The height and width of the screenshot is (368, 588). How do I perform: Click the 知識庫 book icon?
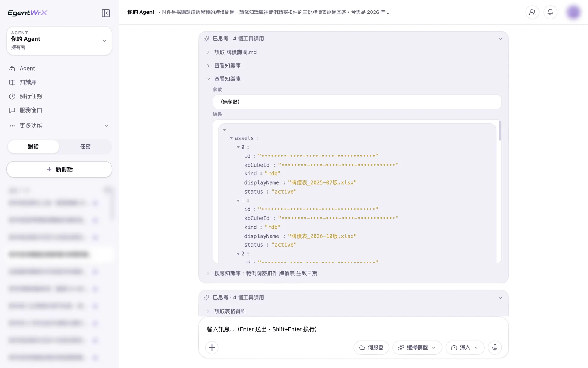pyautogui.click(x=12, y=82)
